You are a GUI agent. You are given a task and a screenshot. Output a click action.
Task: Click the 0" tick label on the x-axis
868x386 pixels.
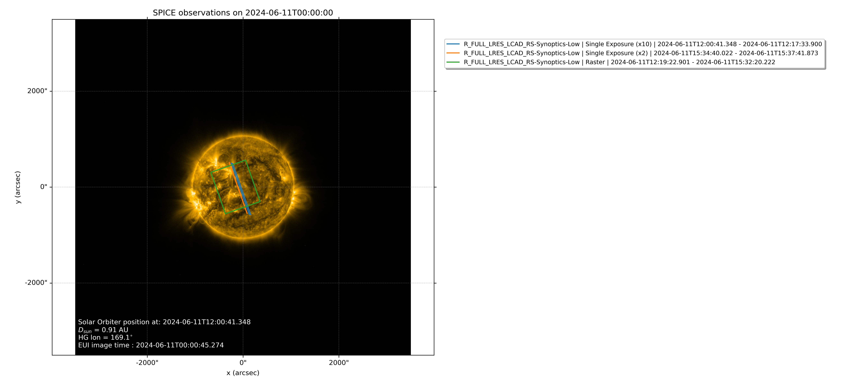(x=243, y=363)
